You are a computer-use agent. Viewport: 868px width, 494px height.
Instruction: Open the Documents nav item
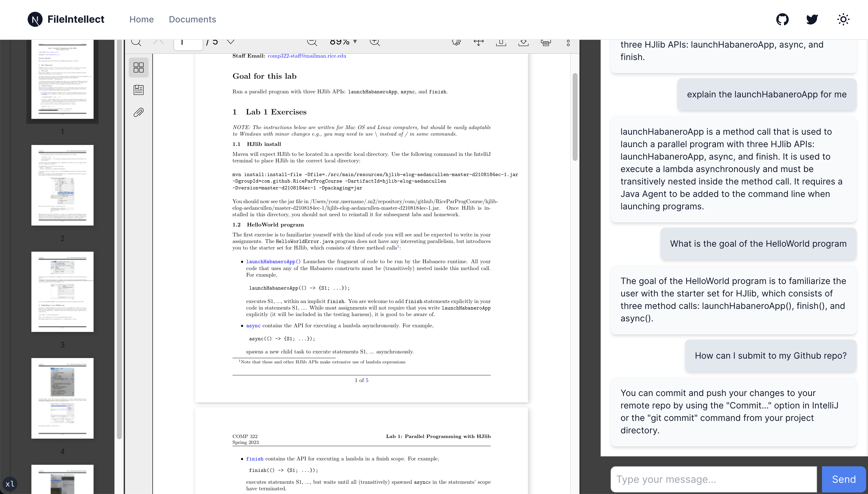coord(192,19)
